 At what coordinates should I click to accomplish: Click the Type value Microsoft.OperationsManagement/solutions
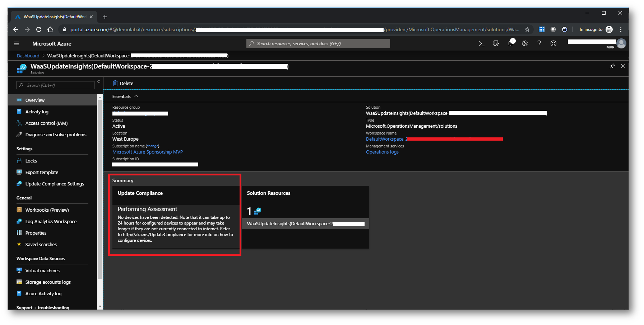412,126
